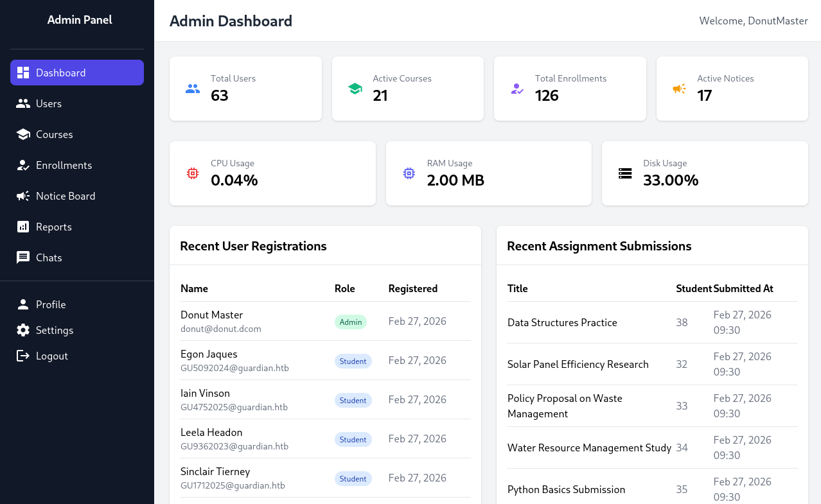This screenshot has height=504, width=821.
Task: Click the Total Users stat card
Action: pyautogui.click(x=245, y=89)
